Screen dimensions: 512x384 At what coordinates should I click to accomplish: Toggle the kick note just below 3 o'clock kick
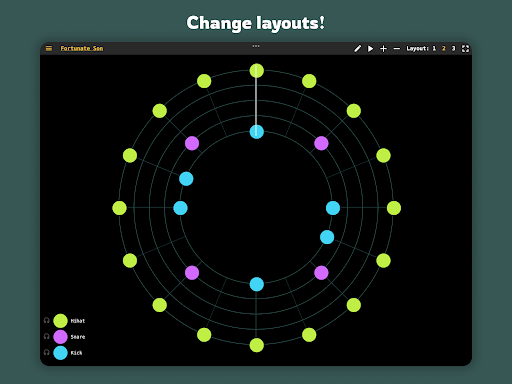(x=327, y=237)
